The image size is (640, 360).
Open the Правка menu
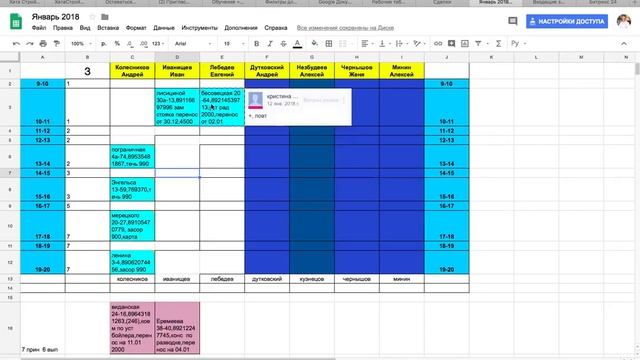pos(63,28)
